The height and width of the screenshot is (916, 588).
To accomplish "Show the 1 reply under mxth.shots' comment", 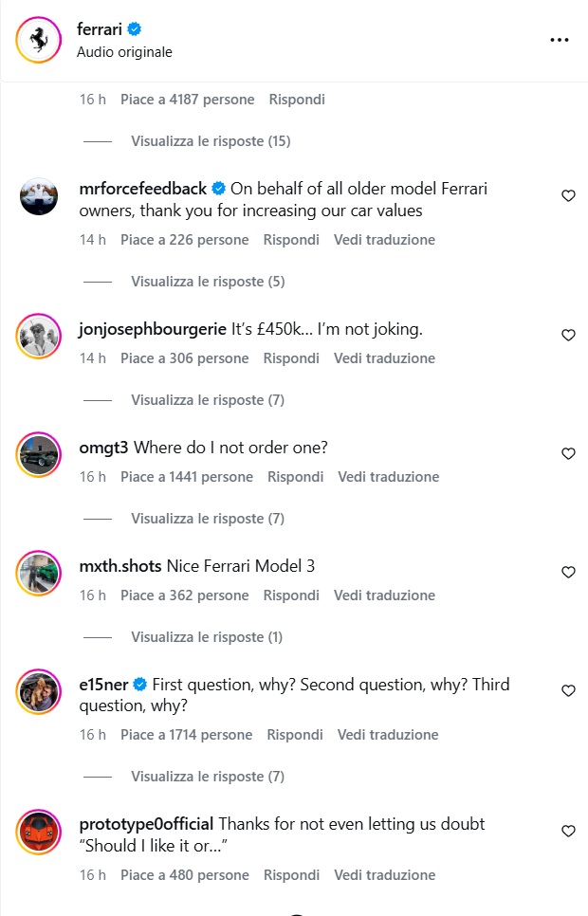I will pyautogui.click(x=207, y=637).
